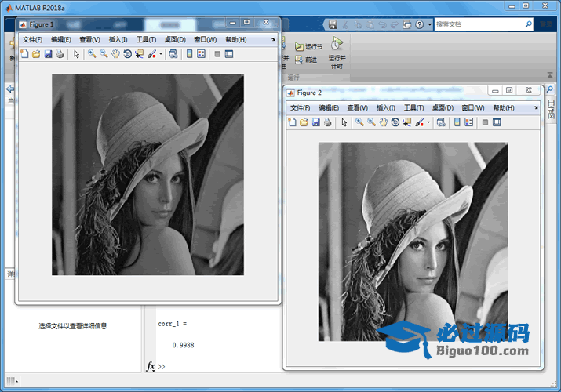
Task: Click Print icon in Figure 1 toolbar
Action: coord(60,54)
